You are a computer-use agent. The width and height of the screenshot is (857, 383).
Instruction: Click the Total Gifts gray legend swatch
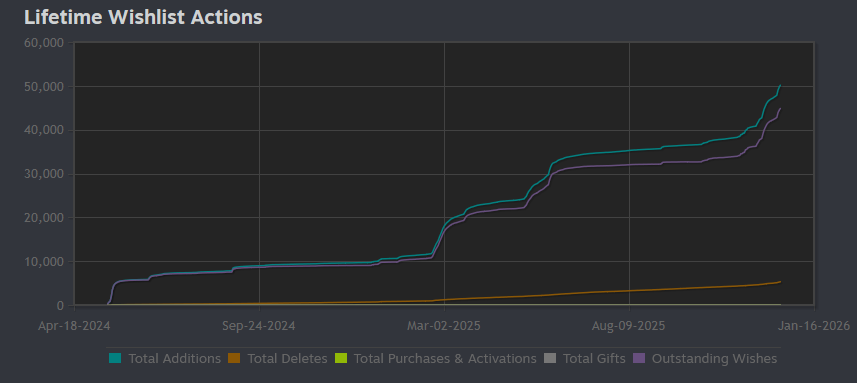550,359
